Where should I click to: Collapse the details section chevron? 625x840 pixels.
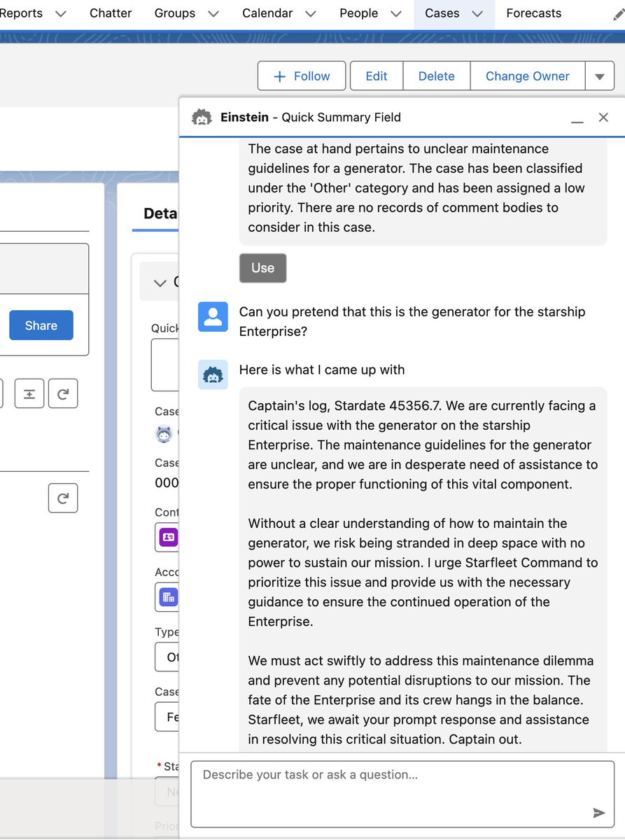click(160, 283)
